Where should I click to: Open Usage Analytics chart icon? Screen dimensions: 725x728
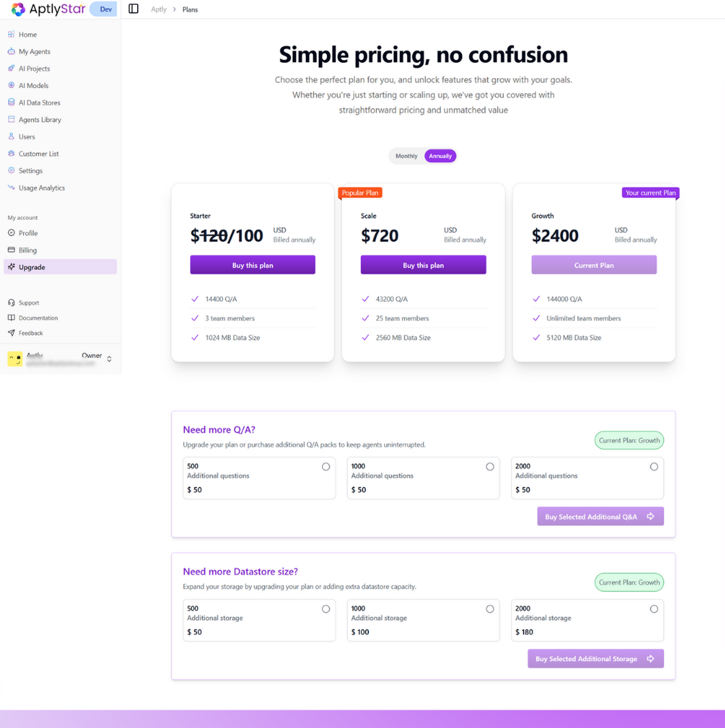tap(11, 188)
